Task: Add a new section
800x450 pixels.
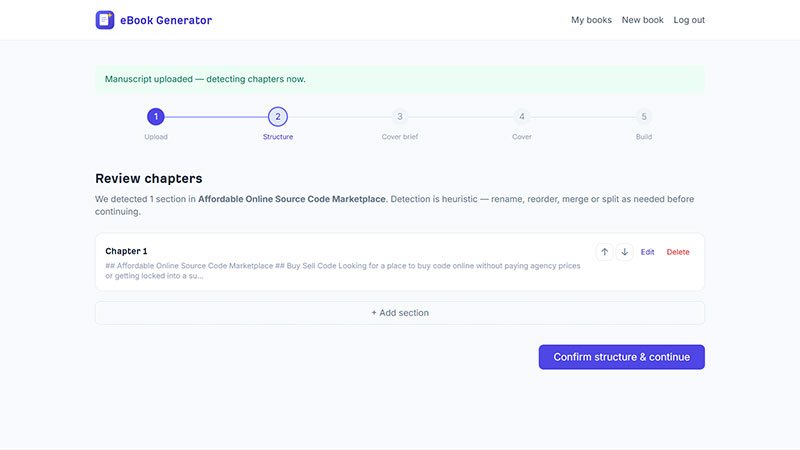Action: click(400, 313)
